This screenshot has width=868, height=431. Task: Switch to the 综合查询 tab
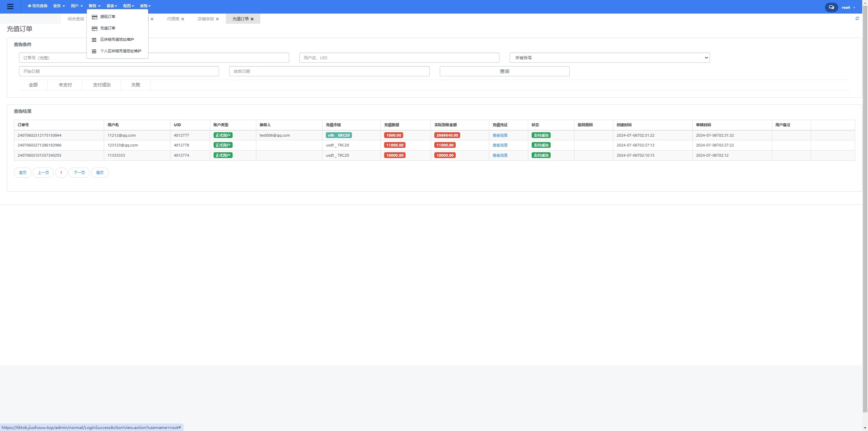pos(76,19)
